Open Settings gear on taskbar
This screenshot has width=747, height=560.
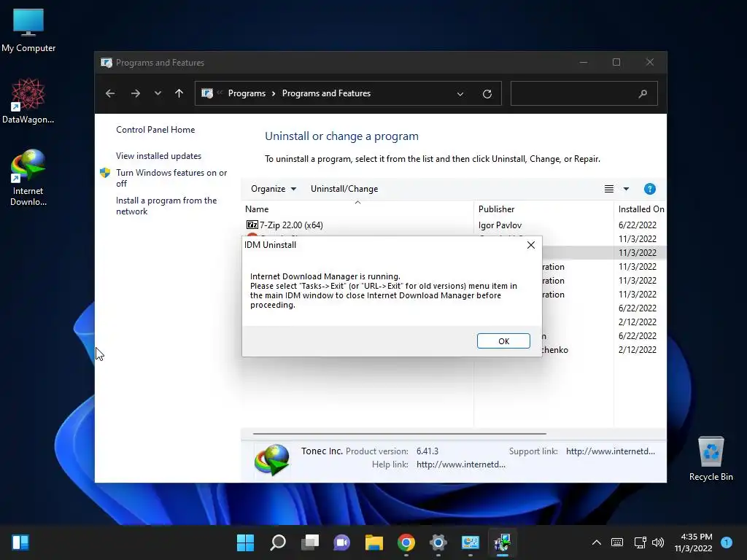pos(438,542)
